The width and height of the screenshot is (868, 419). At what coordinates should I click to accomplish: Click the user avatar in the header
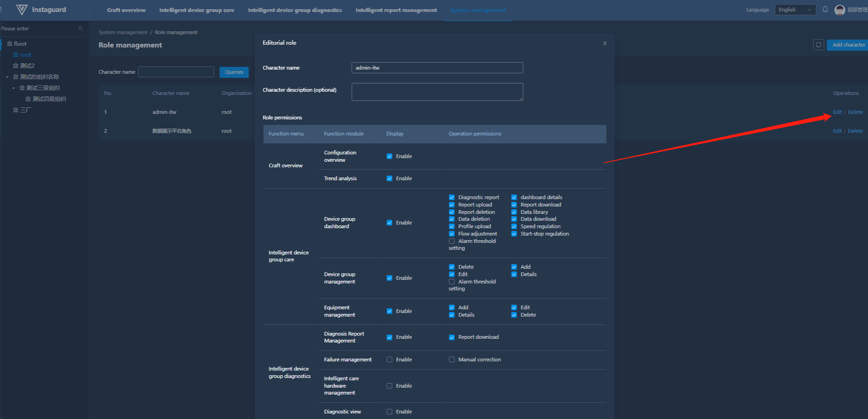[x=839, y=10]
